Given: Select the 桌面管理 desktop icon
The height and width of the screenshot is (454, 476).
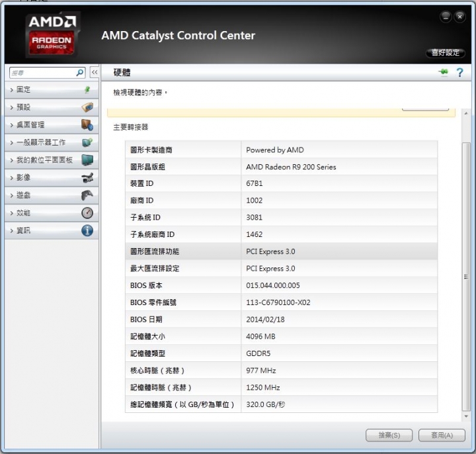Looking at the screenshot, I should (x=87, y=124).
